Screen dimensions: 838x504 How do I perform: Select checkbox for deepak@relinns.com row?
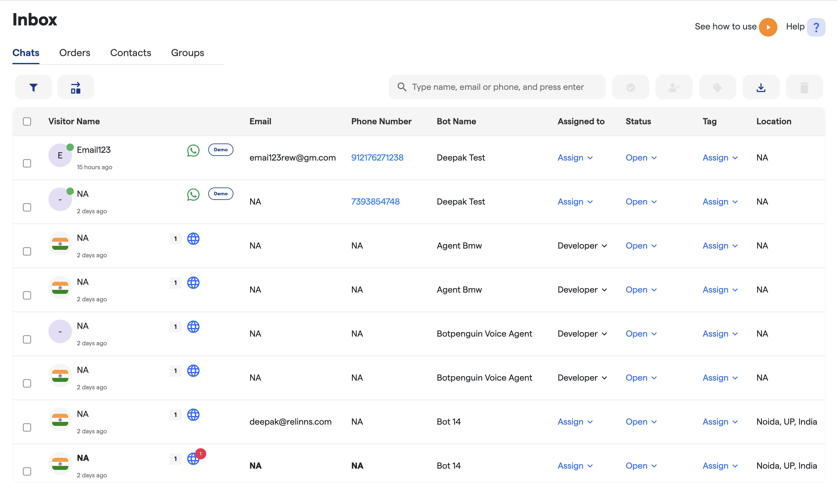point(27,427)
